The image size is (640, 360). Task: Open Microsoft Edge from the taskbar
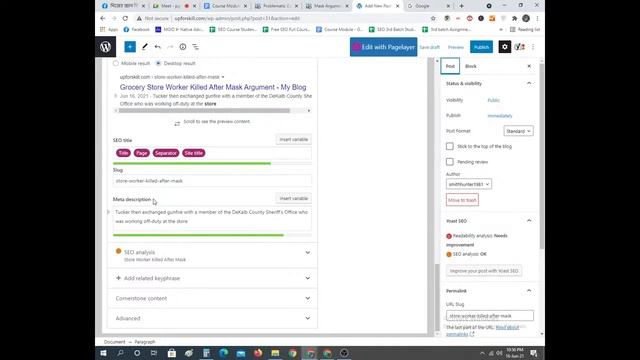223,353
